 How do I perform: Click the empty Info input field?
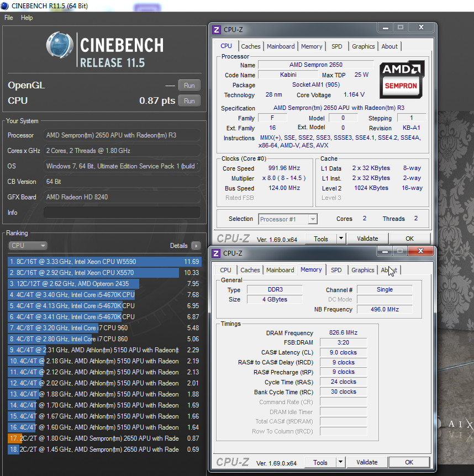[x=122, y=213]
